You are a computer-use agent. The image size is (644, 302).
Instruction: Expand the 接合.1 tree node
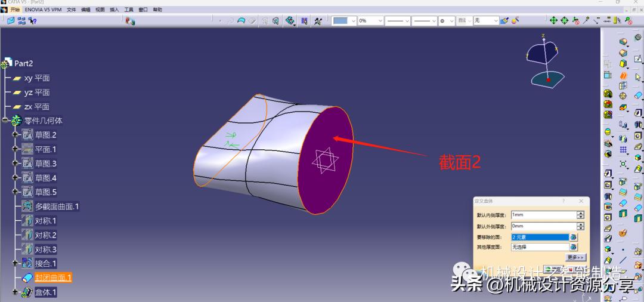[x=16, y=263]
